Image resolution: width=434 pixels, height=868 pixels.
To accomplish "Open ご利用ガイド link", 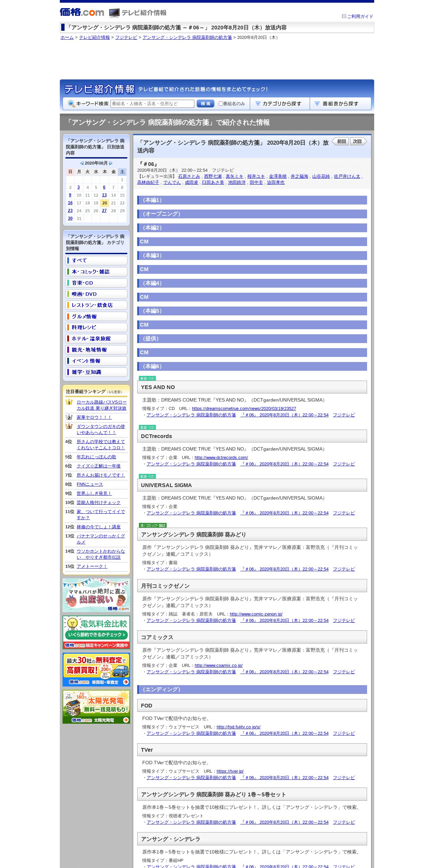I will click(x=360, y=16).
